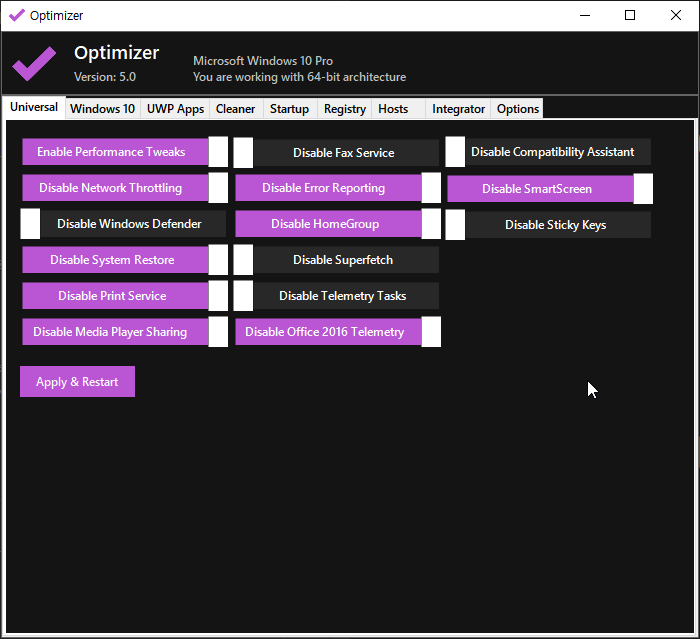Click the Microsoft Windows 10 Pro text
This screenshot has width=700, height=639.
pyautogui.click(x=263, y=61)
